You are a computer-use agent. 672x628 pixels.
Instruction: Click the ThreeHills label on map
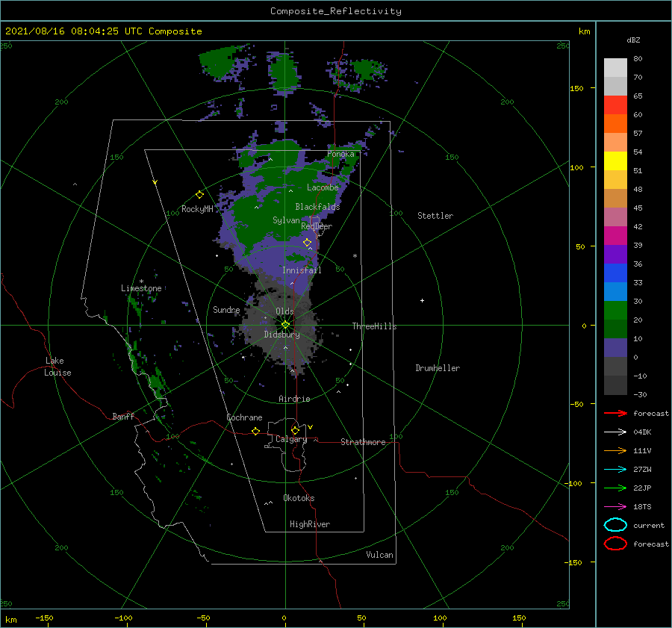[374, 326]
